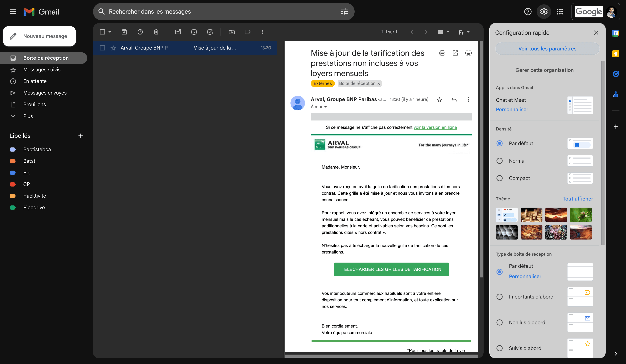Open Contacts side panel icon
The image size is (626, 364).
(x=616, y=94)
